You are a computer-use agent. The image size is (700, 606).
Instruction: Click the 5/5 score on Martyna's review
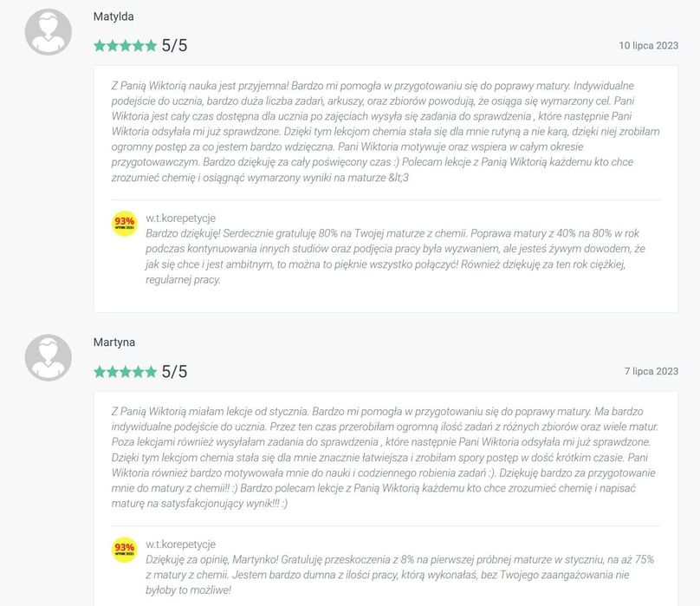click(x=174, y=372)
